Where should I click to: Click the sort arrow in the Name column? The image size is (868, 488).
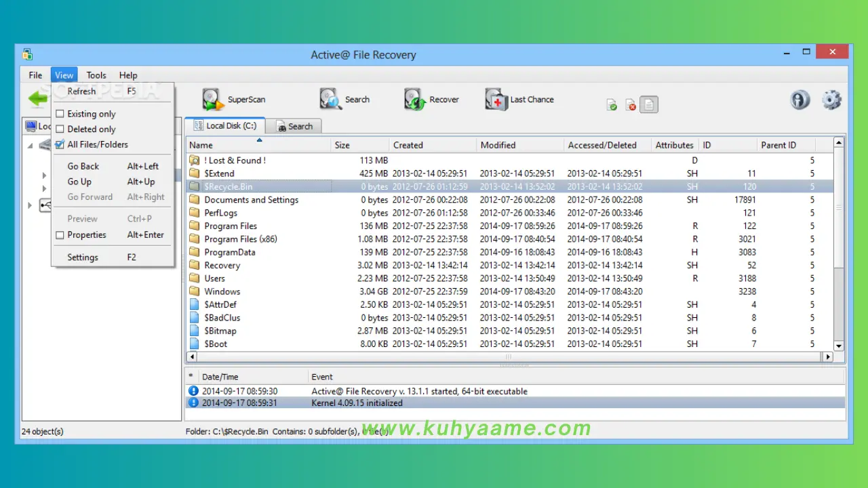259,140
